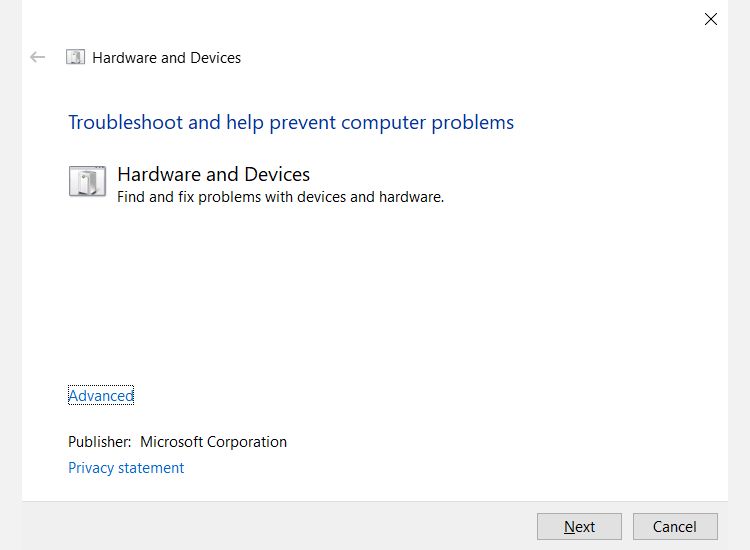Click the 'Microsoft Corporation' publisher name
The image size is (750, 550).
213,442
